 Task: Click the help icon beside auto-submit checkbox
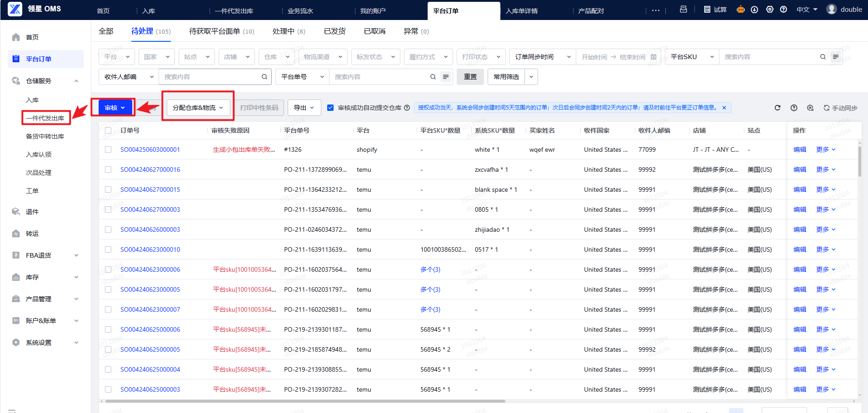pos(407,108)
